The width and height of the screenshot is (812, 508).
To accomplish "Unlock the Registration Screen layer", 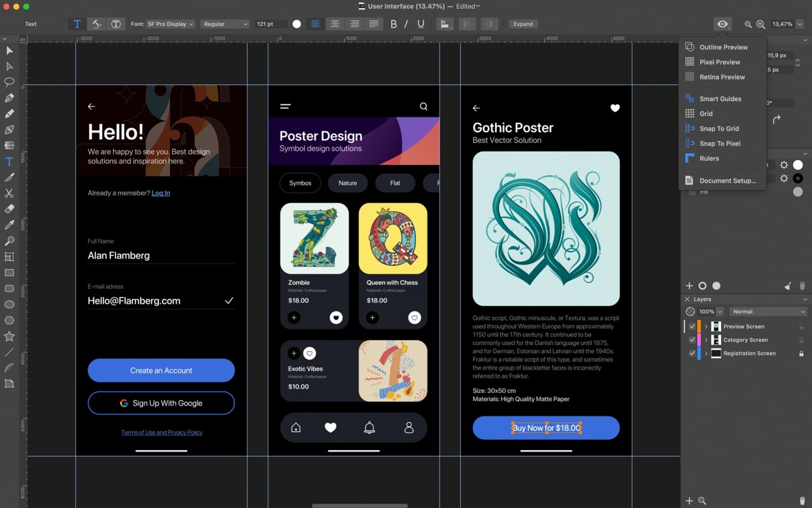I will click(x=801, y=353).
